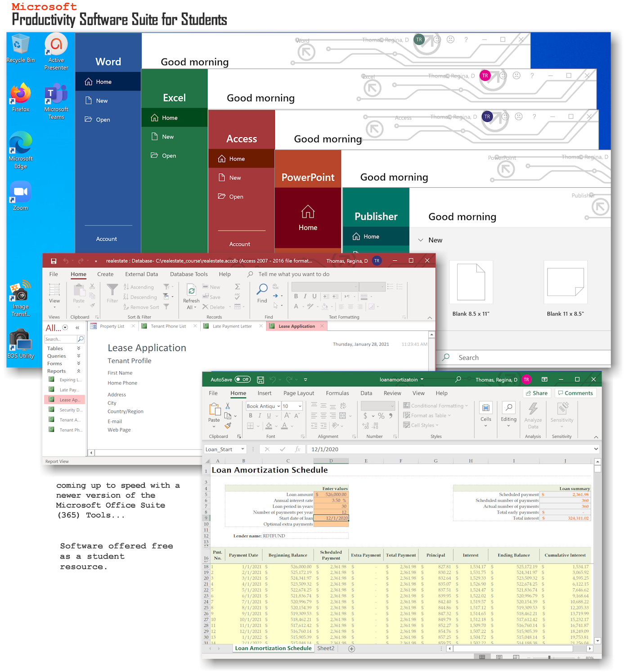Toggle Bold in Access Text Formatting
The width and height of the screenshot is (624, 672).
(296, 296)
